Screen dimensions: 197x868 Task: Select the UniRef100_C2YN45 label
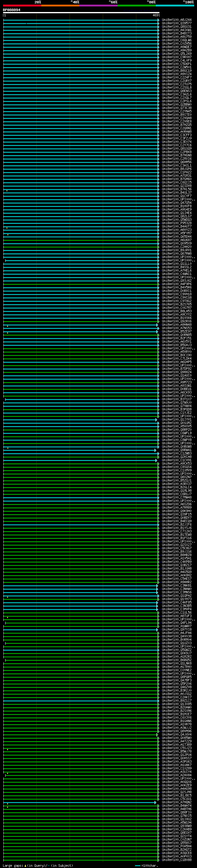[176, 111]
